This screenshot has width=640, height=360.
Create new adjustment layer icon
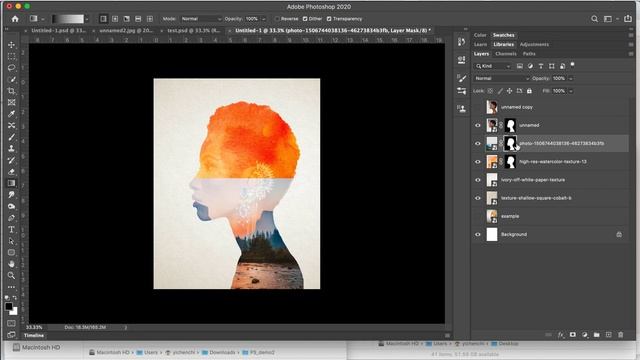click(x=584, y=335)
